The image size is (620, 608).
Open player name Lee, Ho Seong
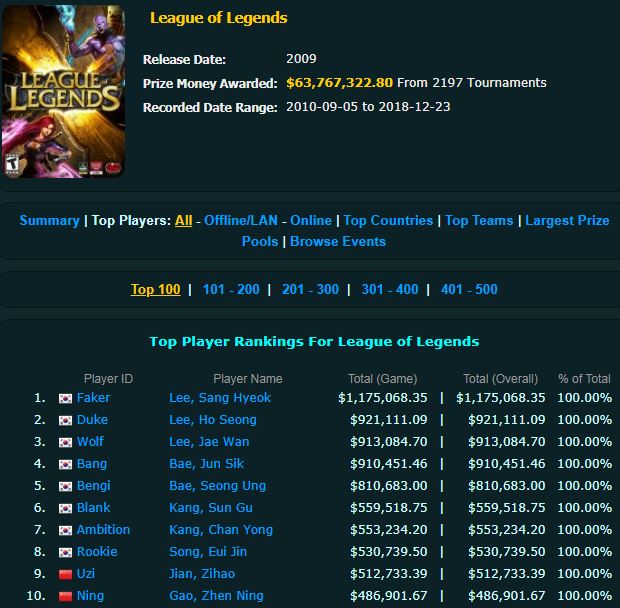(213, 420)
